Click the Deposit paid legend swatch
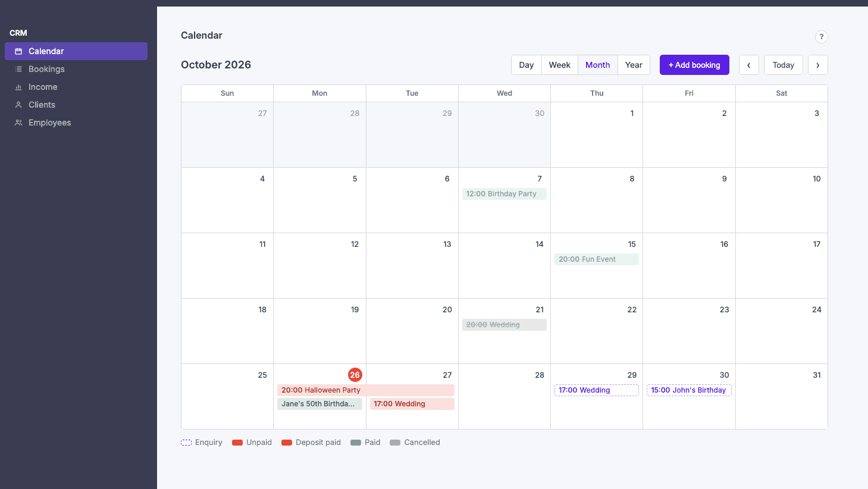This screenshot has height=489, width=868. click(287, 443)
